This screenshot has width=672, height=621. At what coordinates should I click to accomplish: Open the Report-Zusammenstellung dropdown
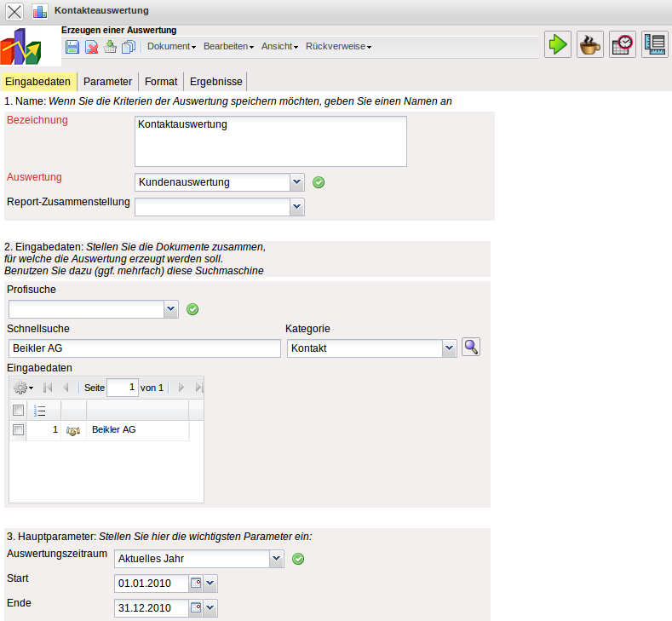pos(296,206)
